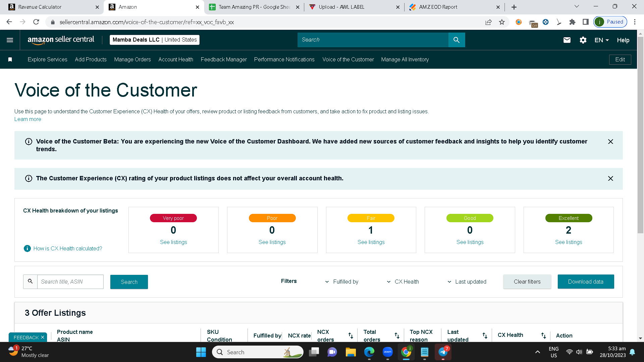Open a new browser tab
644x362 pixels.
[x=514, y=7]
